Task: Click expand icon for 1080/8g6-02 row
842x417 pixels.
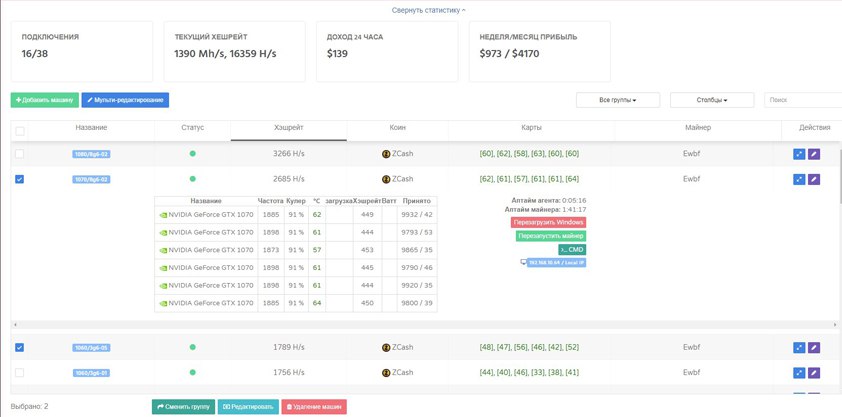Action: (799, 154)
